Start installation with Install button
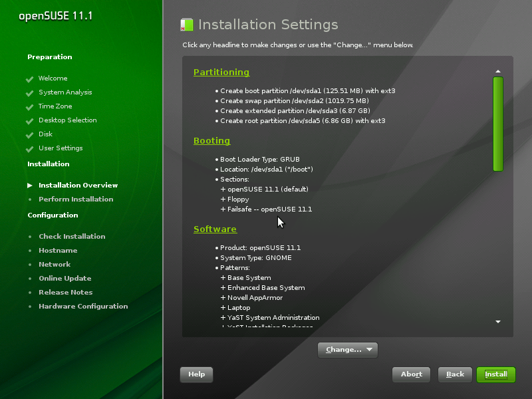Image resolution: width=532 pixels, height=399 pixels. 496,374
